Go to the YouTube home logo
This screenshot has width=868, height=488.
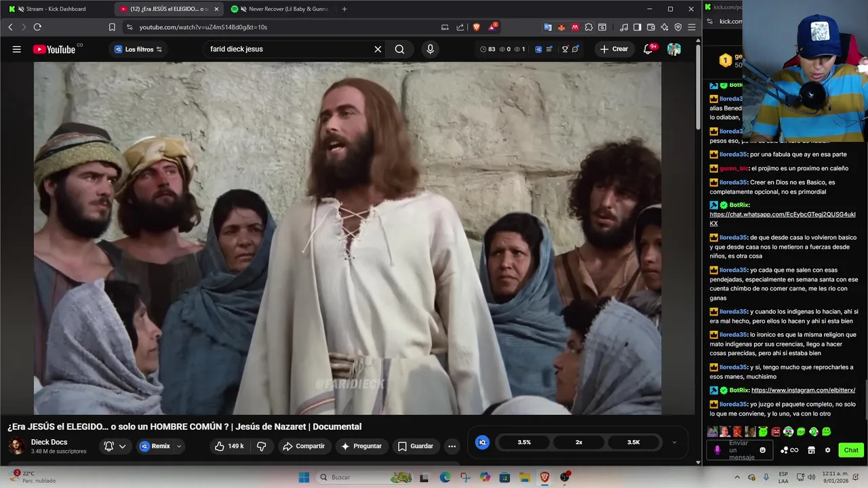pos(54,49)
